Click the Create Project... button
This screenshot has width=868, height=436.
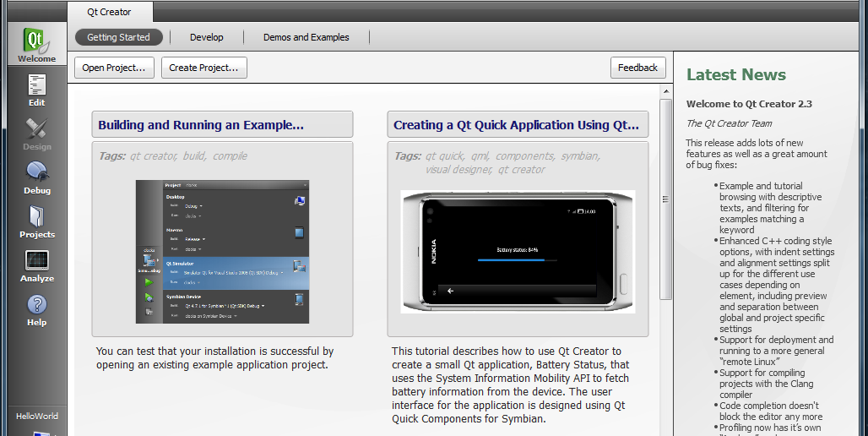tap(203, 68)
